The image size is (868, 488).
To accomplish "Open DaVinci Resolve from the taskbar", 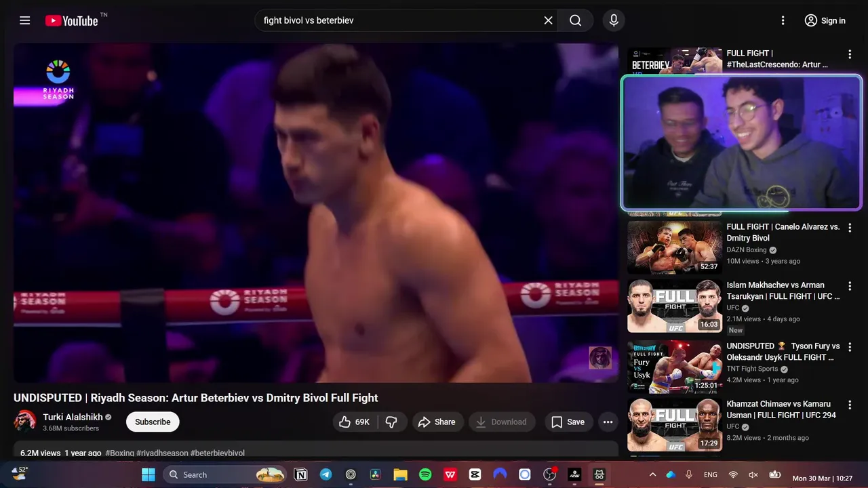I will click(375, 474).
